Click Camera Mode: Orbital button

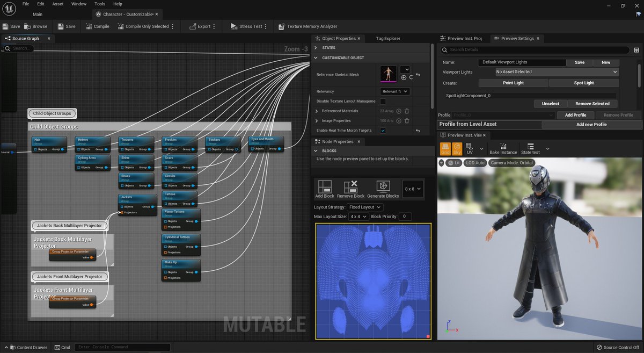pos(511,163)
